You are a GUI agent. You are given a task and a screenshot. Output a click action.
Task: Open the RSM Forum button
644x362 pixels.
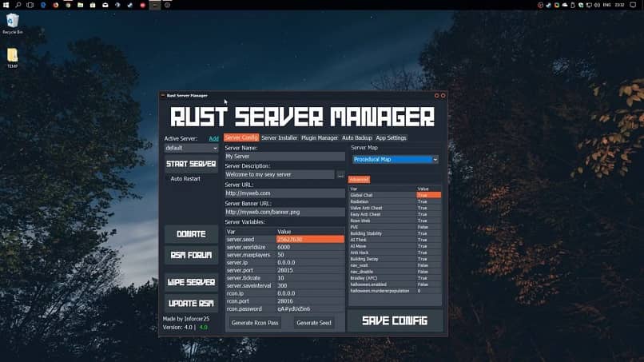coord(191,255)
